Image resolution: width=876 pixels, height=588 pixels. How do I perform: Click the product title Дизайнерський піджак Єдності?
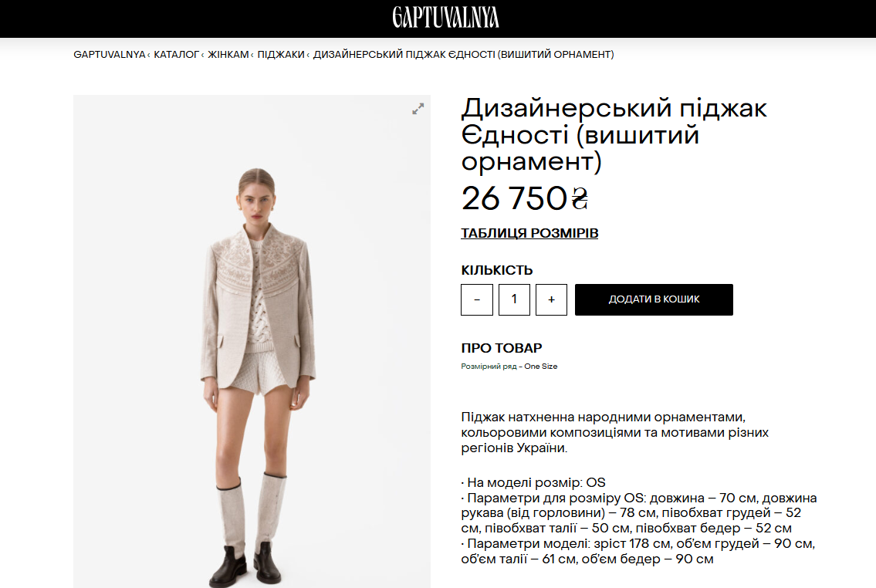pyautogui.click(x=614, y=134)
